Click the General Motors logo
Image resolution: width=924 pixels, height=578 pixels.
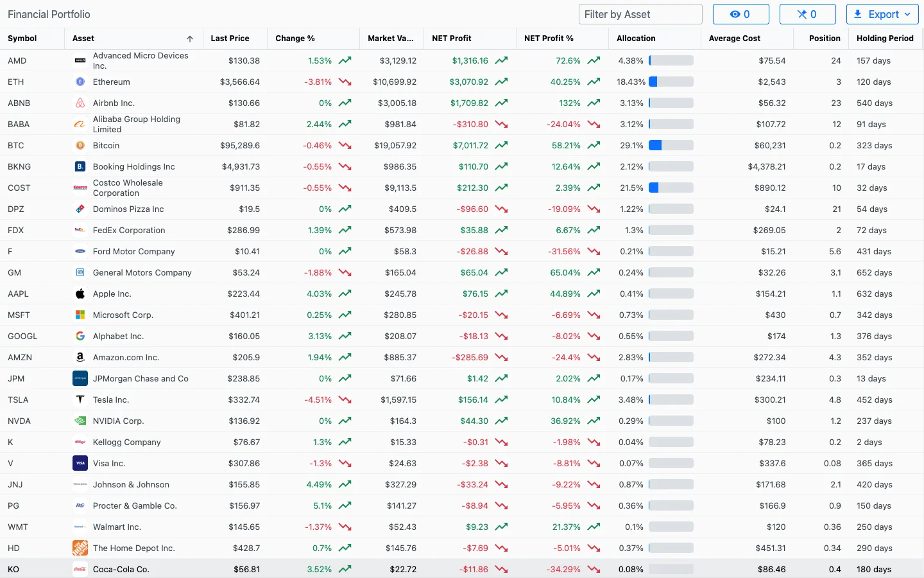80,272
